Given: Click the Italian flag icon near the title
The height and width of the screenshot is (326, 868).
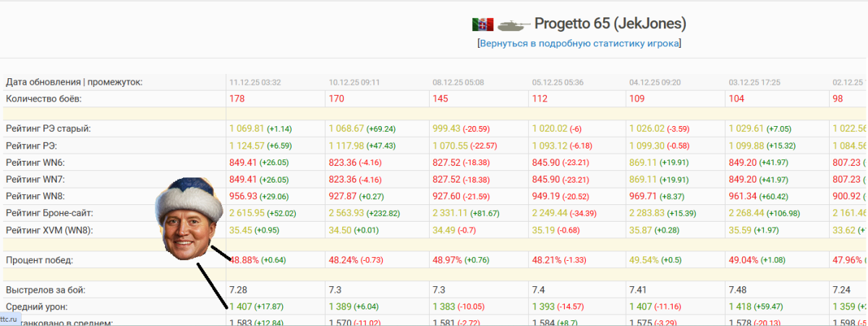Looking at the screenshot, I should point(482,24).
